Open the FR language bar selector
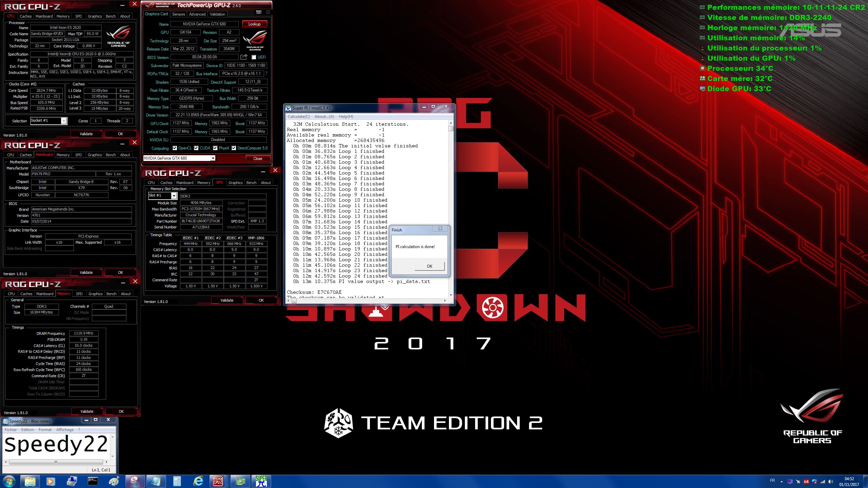This screenshot has width=868, height=488. tap(772, 481)
